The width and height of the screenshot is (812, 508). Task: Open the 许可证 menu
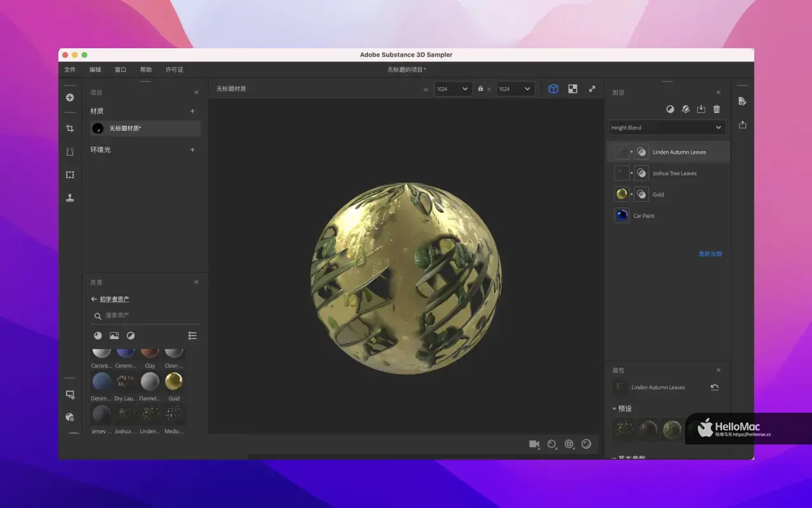point(174,70)
